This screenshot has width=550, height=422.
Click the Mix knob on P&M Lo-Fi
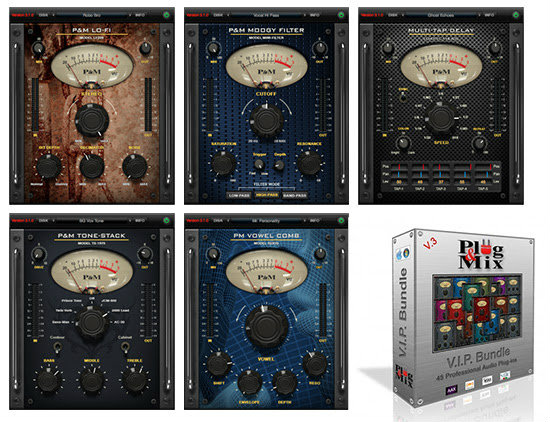click(38, 49)
